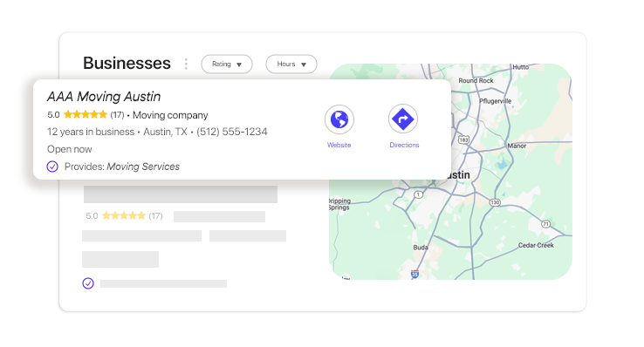
Task: Click Pflugerville on the map
Action: (x=496, y=101)
